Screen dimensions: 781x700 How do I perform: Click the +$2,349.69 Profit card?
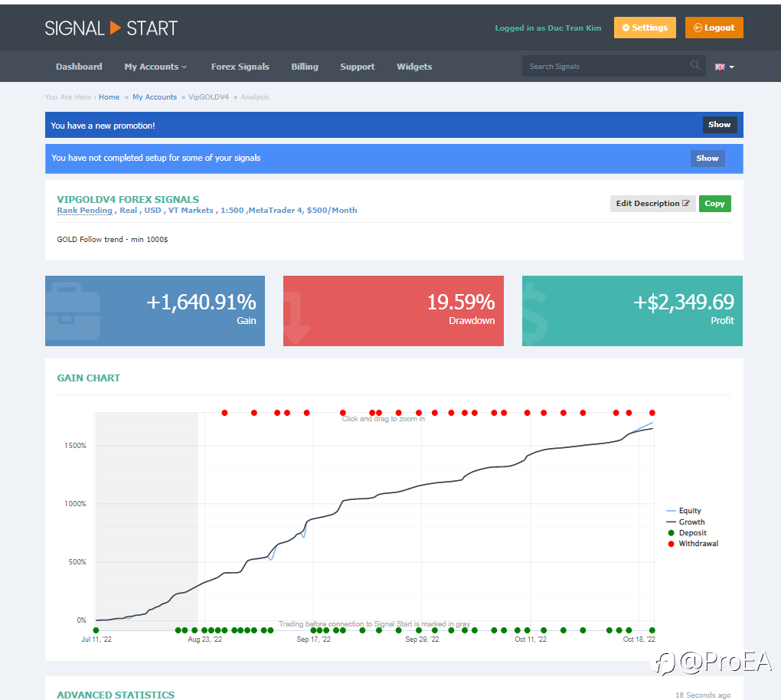click(632, 311)
